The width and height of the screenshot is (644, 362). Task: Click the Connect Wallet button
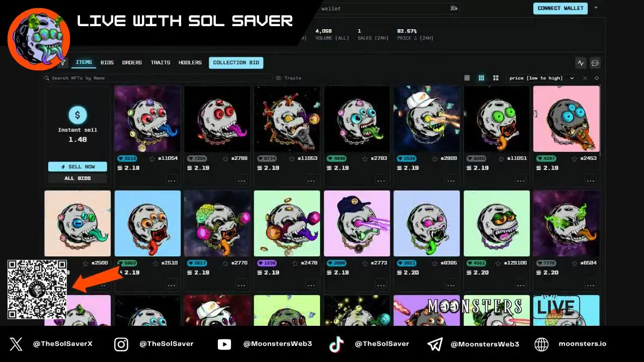pyautogui.click(x=560, y=8)
